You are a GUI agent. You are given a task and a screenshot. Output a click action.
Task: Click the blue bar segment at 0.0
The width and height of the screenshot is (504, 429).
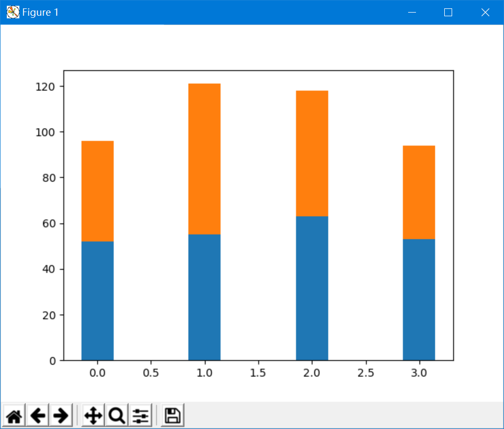point(97,301)
